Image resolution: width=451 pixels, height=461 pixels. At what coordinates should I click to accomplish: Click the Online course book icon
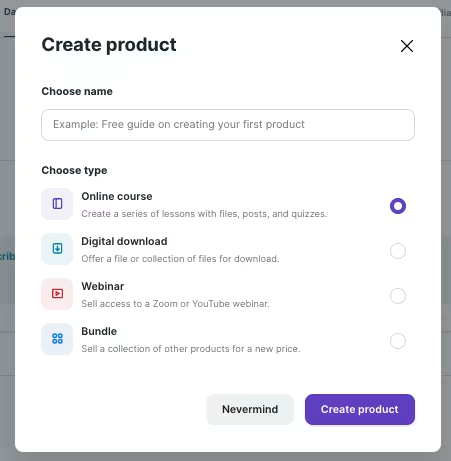57,204
